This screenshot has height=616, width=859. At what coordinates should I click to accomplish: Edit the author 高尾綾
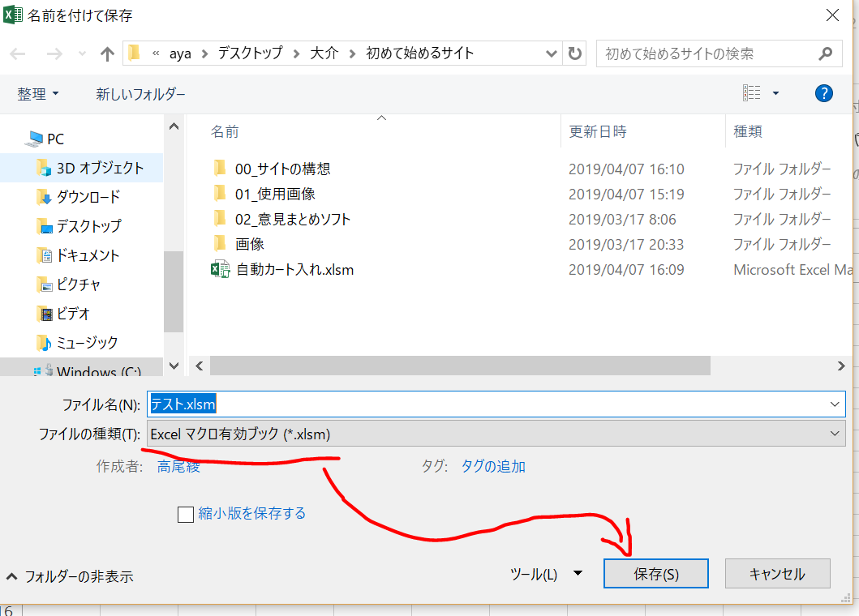click(x=178, y=467)
